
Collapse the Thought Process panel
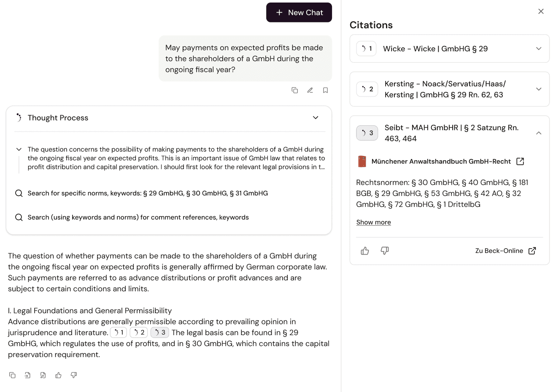pos(316,118)
